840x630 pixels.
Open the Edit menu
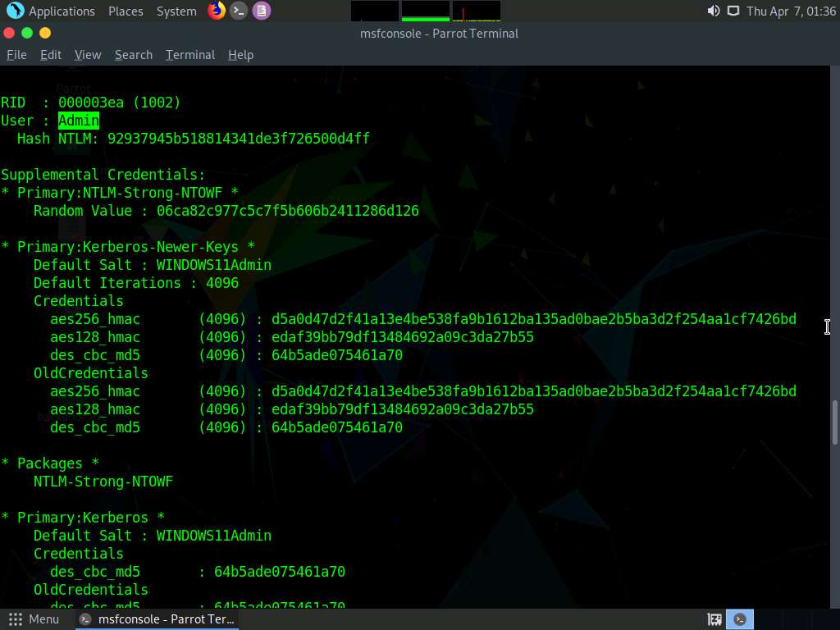(x=51, y=54)
